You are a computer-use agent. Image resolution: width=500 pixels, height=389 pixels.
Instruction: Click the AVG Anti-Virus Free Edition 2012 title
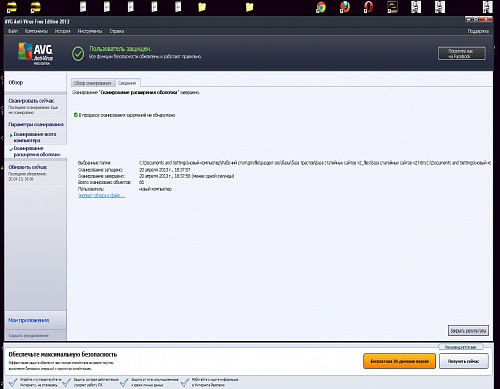pos(37,22)
